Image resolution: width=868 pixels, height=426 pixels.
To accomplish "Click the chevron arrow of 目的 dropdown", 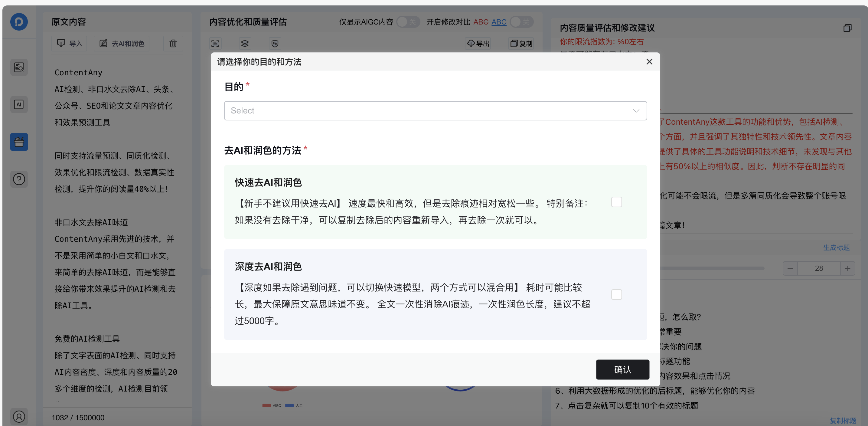I will pos(636,110).
